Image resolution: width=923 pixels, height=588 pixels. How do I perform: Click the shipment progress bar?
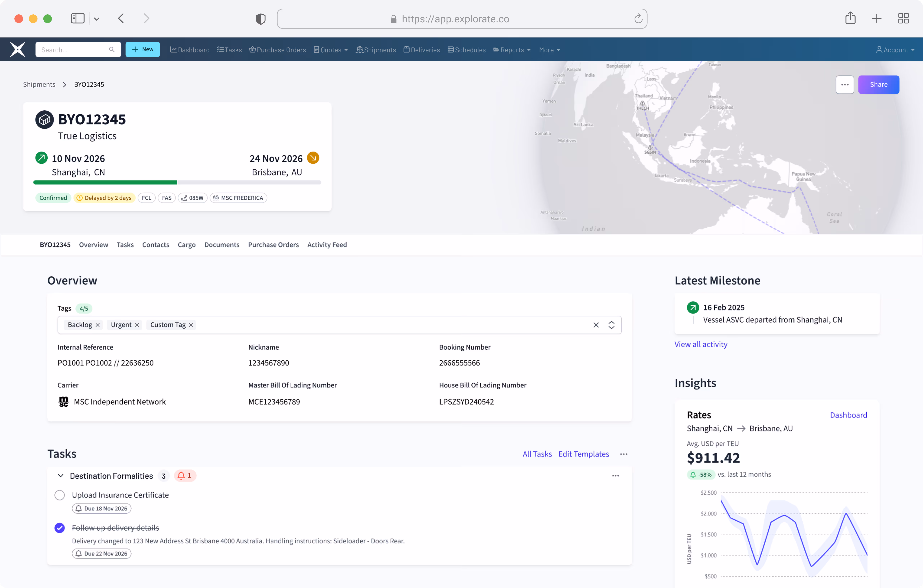point(177,183)
